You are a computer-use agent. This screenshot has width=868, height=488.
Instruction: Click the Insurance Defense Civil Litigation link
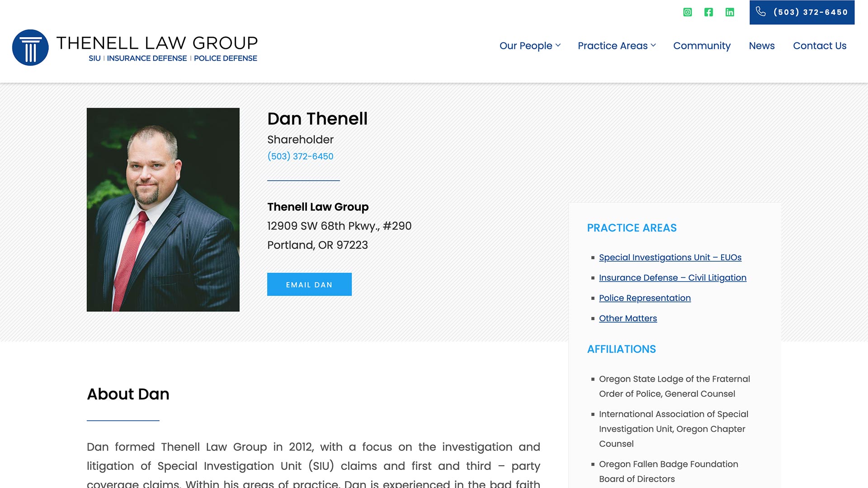click(x=672, y=278)
